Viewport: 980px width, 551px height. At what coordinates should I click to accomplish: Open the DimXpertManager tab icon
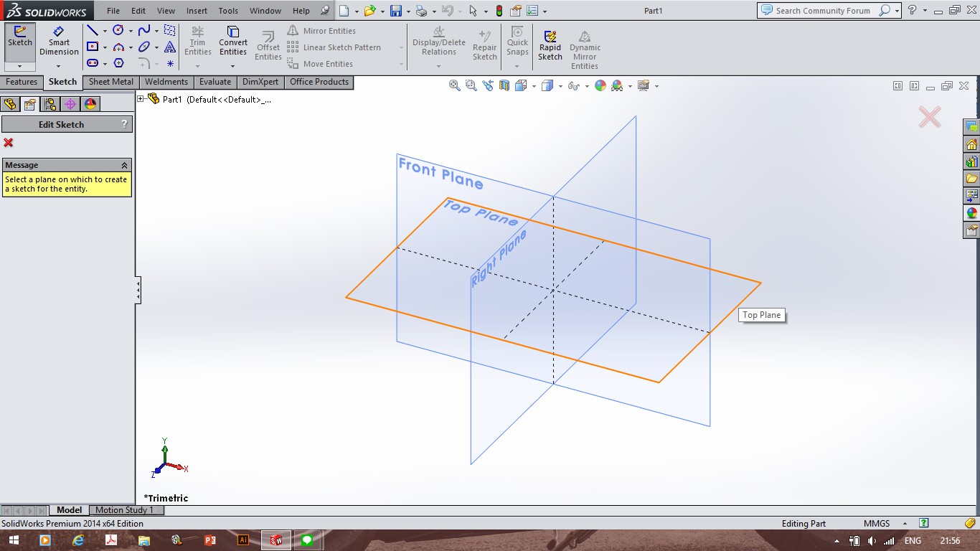click(x=70, y=104)
